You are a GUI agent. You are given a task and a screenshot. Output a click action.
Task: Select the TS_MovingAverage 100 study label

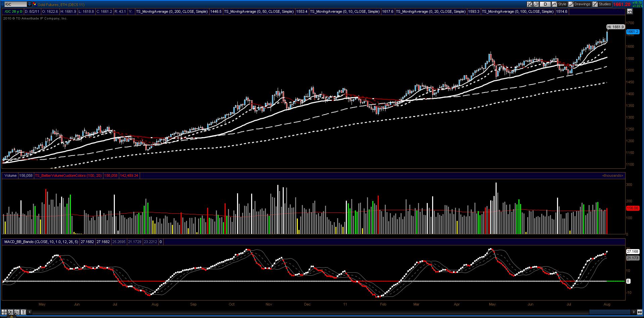pos(518,11)
